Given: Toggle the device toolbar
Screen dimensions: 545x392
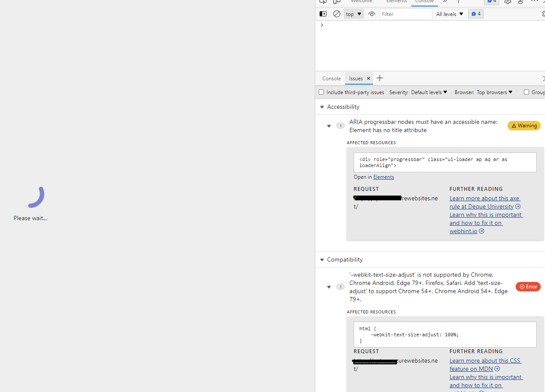Looking at the screenshot, I should 336,2.
